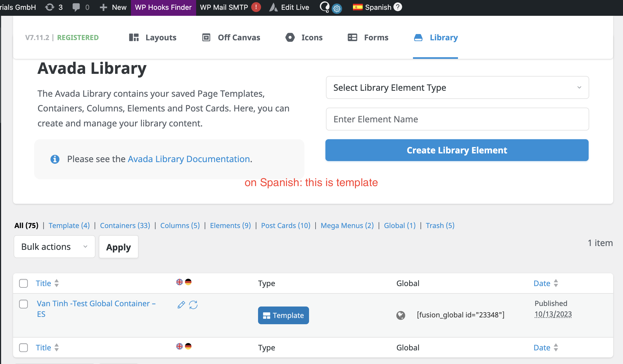The height and width of the screenshot is (364, 623).
Task: Switch to the Layouts tab
Action: point(153,37)
